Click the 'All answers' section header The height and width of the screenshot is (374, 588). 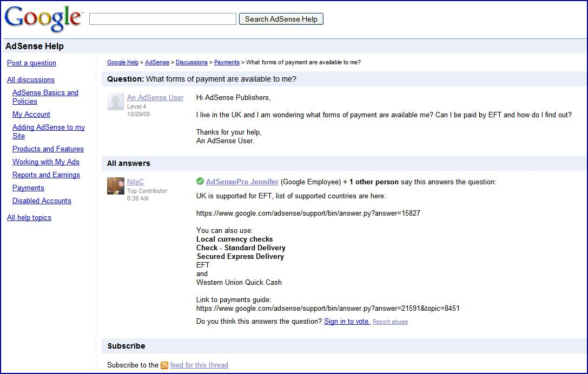click(129, 163)
